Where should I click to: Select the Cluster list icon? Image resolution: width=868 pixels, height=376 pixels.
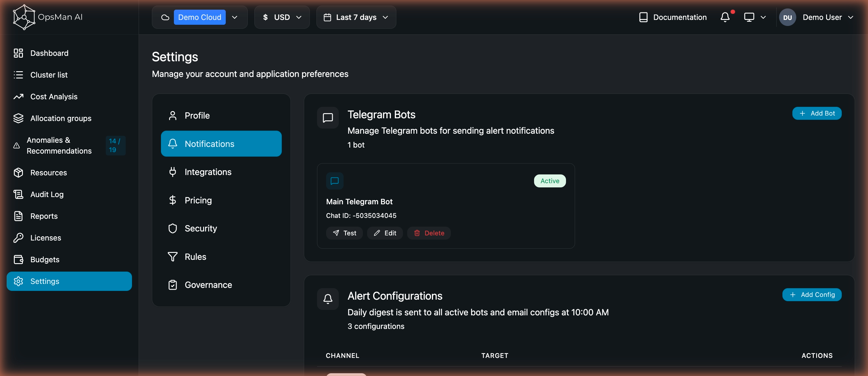(x=18, y=75)
